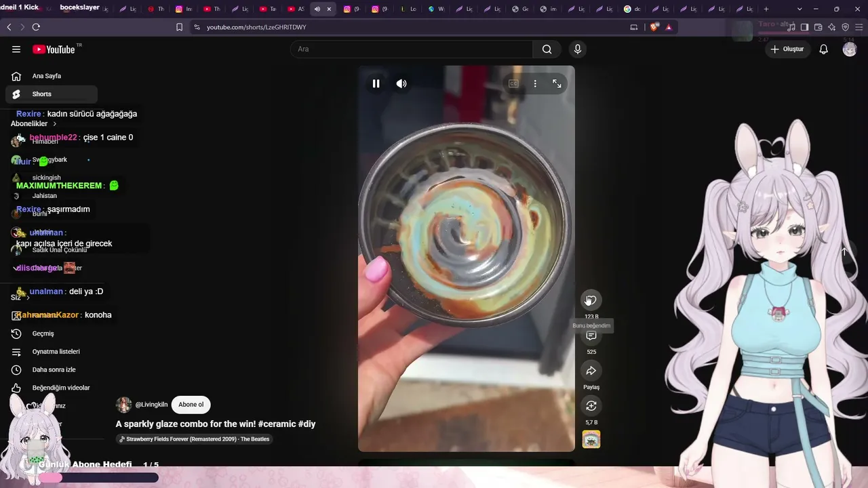
Task: Switch to the 'Lo' tab
Action: 409,9
